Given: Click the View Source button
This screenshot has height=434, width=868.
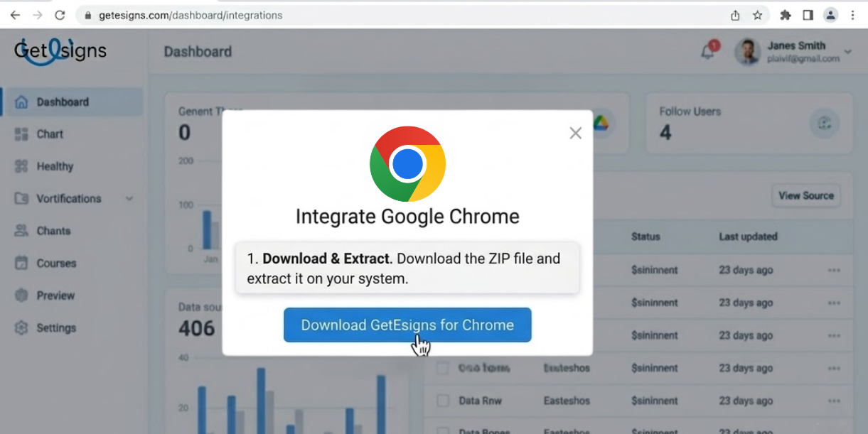Looking at the screenshot, I should tap(806, 196).
